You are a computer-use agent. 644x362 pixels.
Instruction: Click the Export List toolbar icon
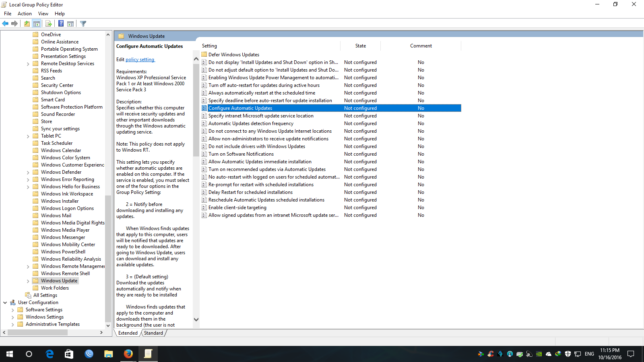pos(48,24)
